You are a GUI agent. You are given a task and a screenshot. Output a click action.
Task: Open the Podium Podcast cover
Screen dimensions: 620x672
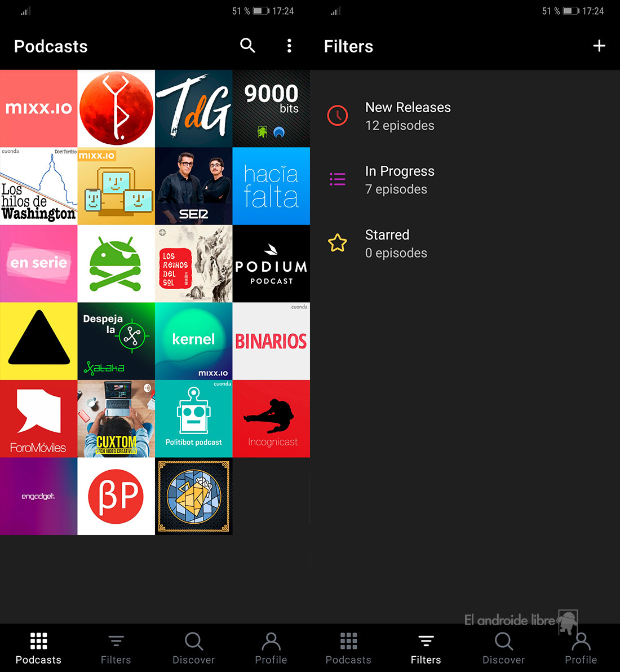[x=271, y=264]
